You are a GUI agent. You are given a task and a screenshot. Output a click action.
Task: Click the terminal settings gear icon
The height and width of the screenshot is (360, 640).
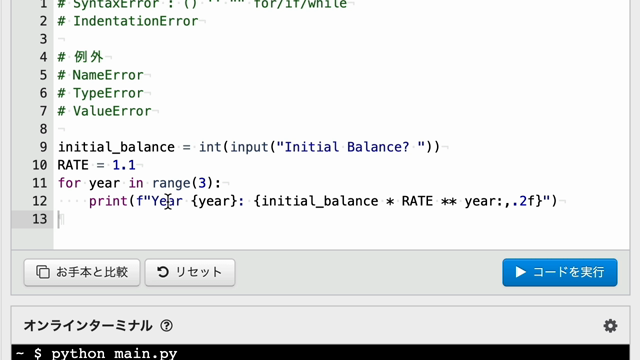point(610,326)
